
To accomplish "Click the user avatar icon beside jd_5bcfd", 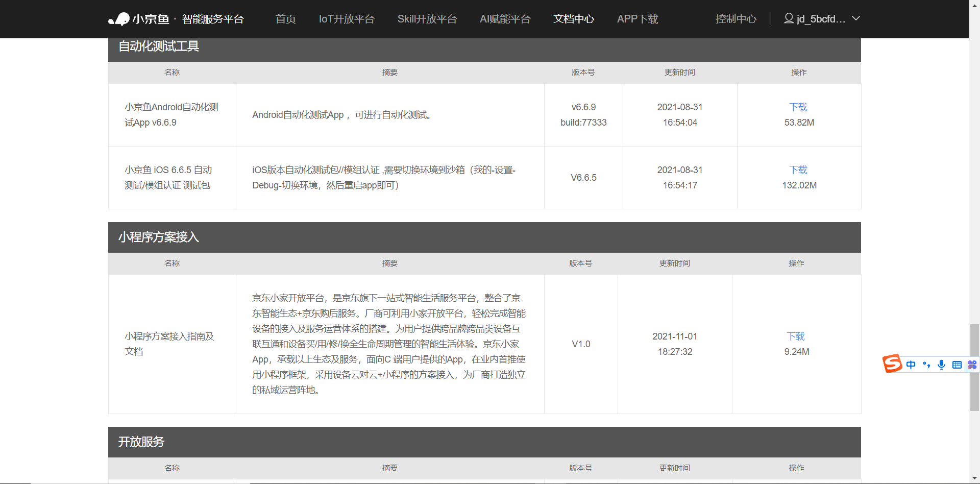I will [789, 18].
